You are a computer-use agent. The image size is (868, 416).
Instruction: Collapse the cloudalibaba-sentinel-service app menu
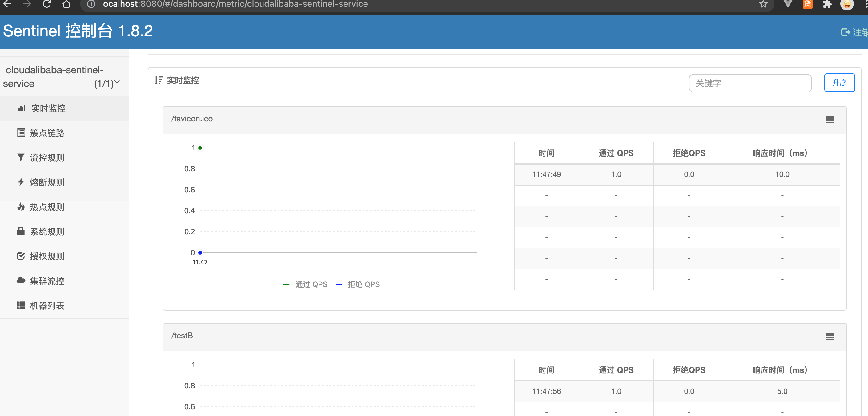pos(64,77)
